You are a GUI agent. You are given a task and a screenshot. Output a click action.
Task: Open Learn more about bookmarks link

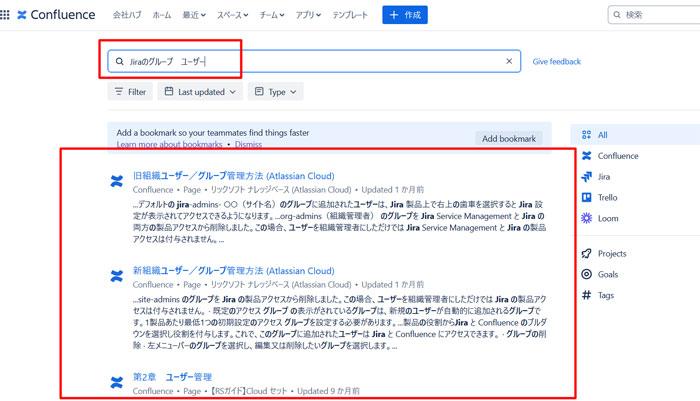coord(169,144)
